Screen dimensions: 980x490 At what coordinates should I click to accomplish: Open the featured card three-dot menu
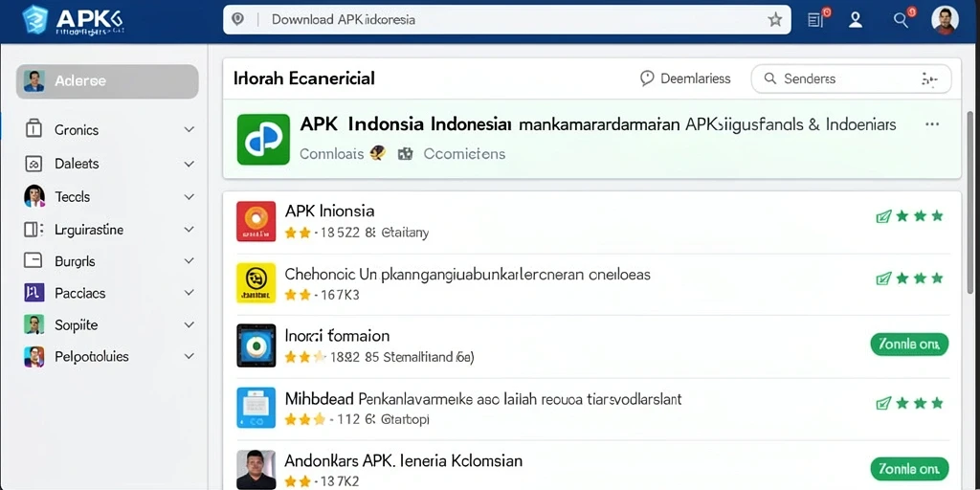point(932,124)
